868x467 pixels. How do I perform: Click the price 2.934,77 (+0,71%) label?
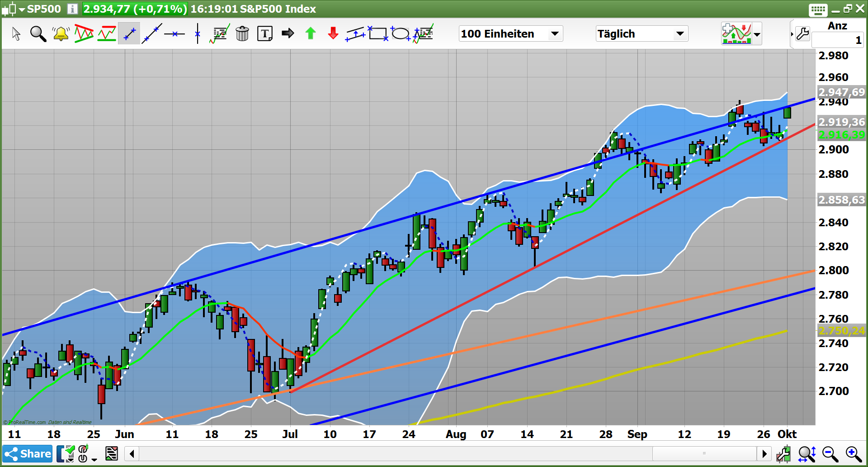tap(135, 9)
